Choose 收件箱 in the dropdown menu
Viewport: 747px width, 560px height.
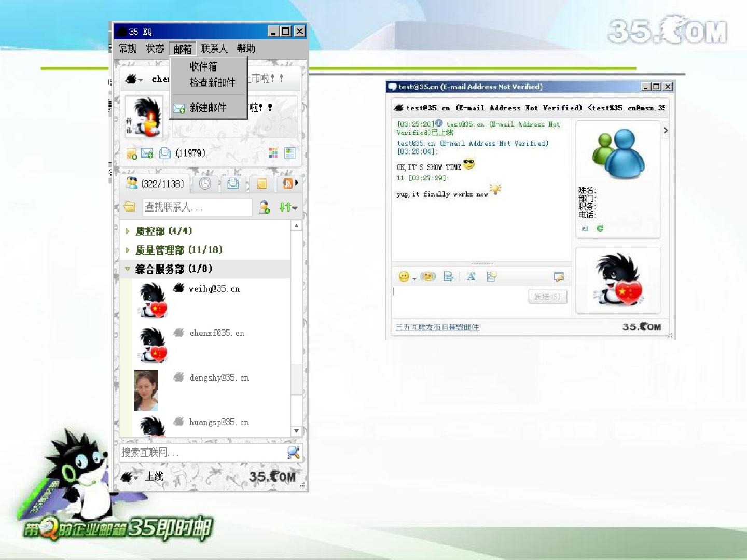coord(203,66)
